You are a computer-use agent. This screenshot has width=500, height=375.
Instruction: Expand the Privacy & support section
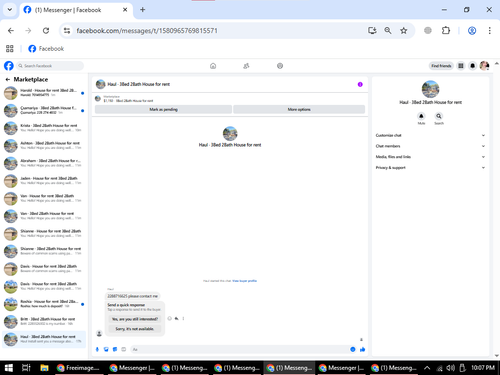430,168
